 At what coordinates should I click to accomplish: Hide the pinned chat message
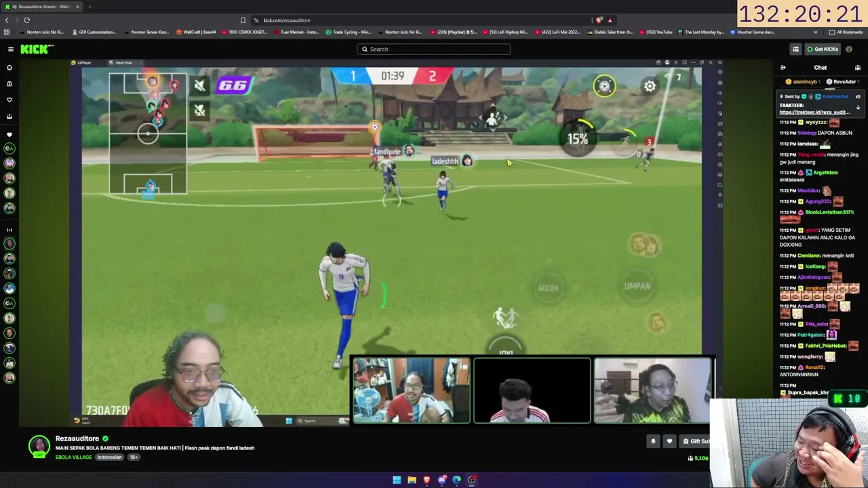pos(858,97)
